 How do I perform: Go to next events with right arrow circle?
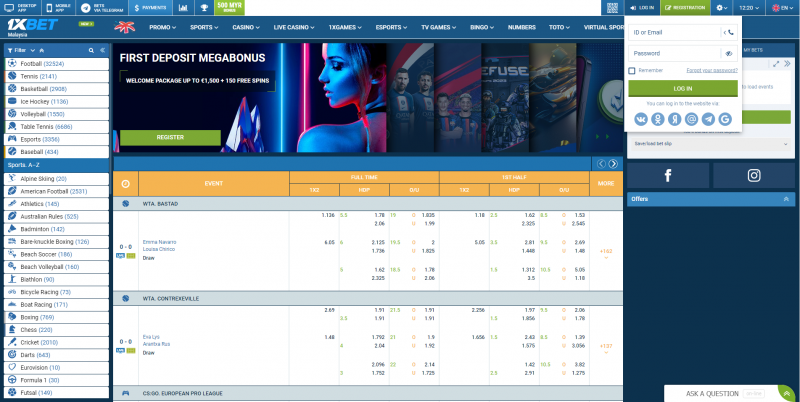613,164
